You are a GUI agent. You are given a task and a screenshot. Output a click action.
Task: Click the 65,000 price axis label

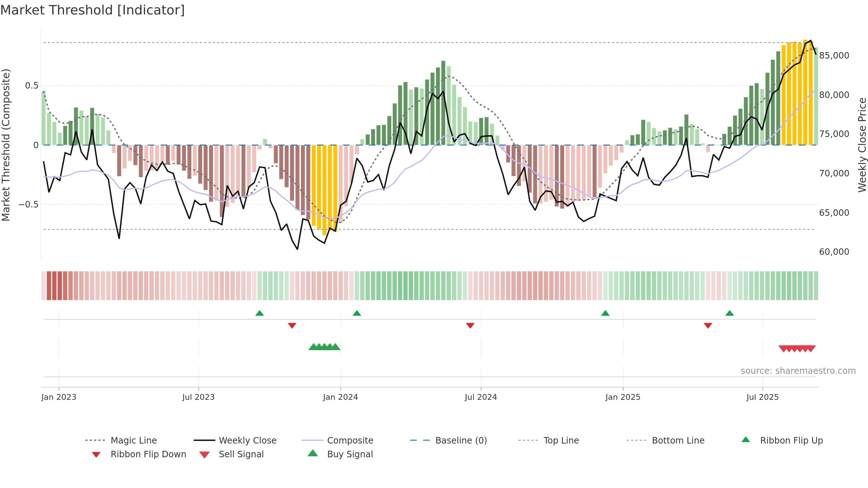click(834, 213)
